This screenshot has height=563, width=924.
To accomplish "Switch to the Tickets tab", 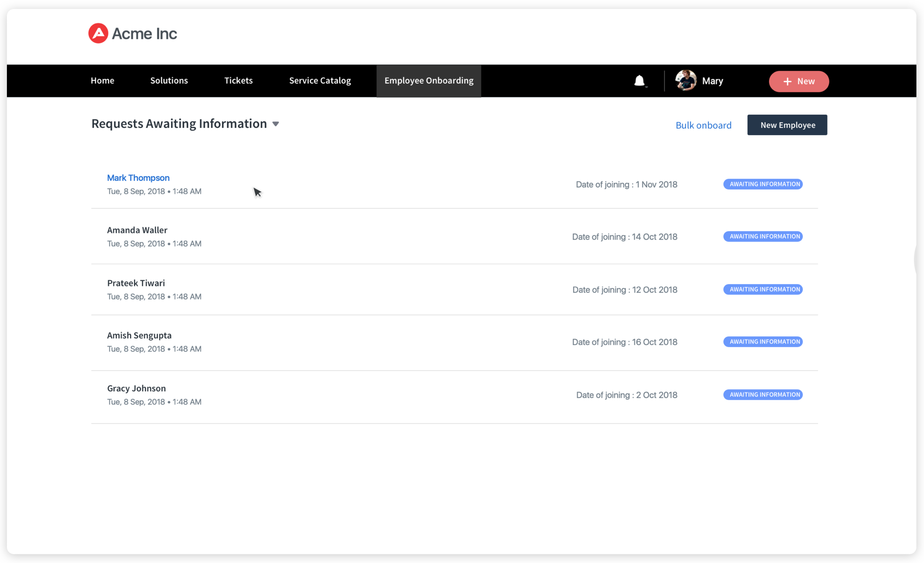I will tap(239, 80).
